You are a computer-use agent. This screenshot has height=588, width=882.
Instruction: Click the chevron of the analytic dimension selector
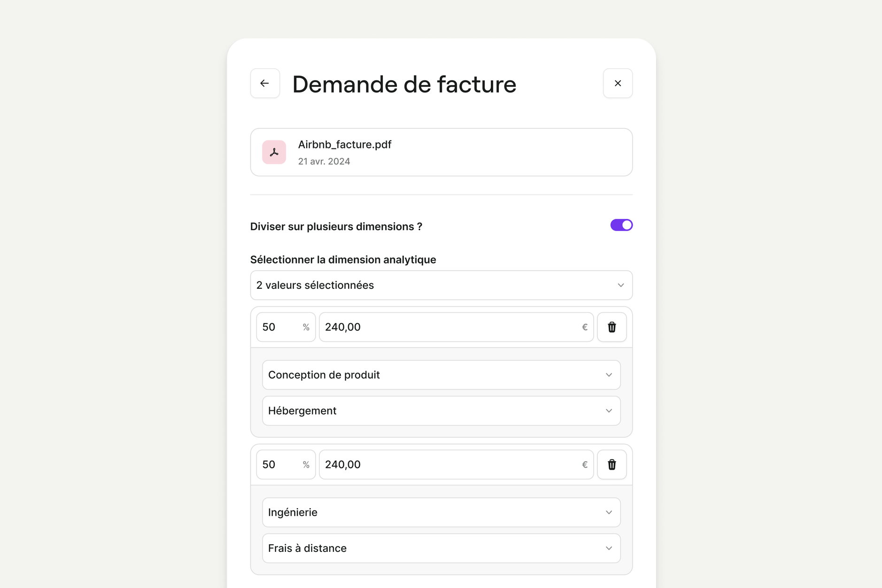tap(620, 285)
